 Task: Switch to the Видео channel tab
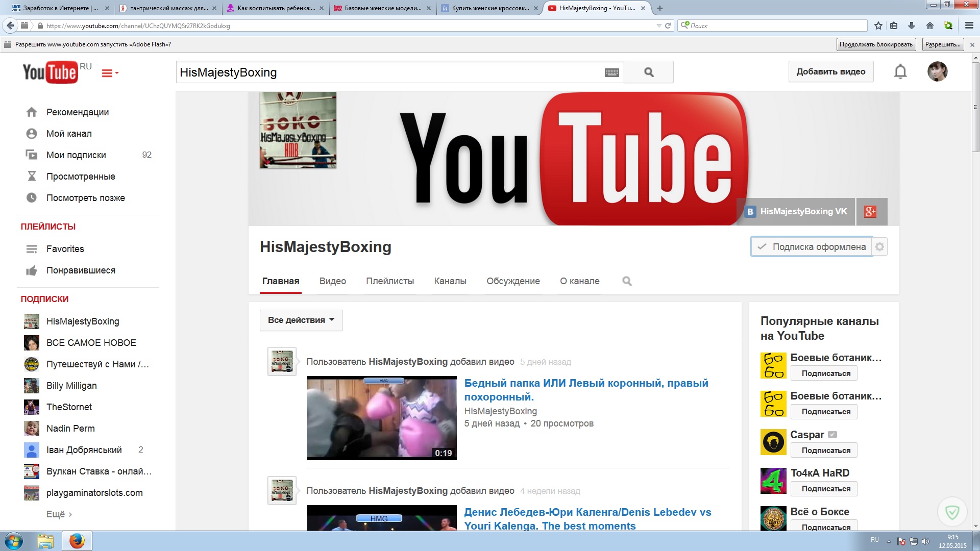[332, 281]
